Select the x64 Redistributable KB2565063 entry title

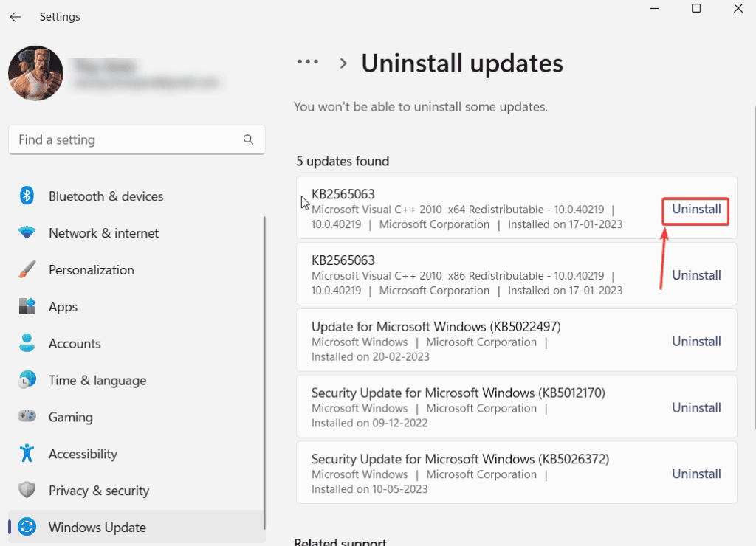click(x=343, y=194)
